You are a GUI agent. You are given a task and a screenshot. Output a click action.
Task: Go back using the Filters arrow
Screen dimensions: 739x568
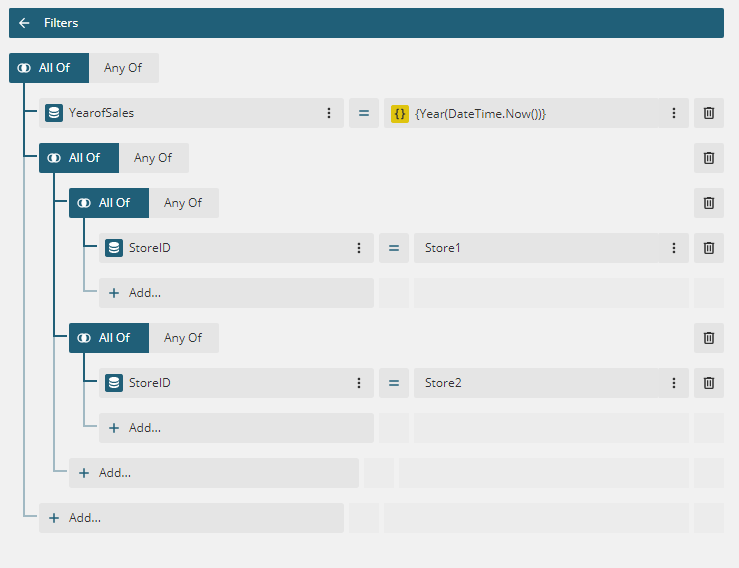pos(24,23)
